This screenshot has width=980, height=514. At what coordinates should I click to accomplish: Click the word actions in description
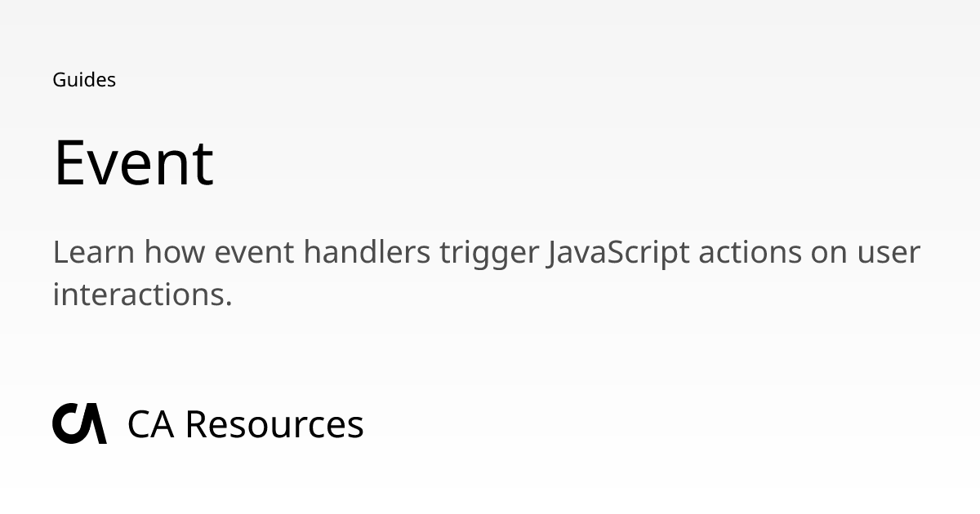coord(750,253)
